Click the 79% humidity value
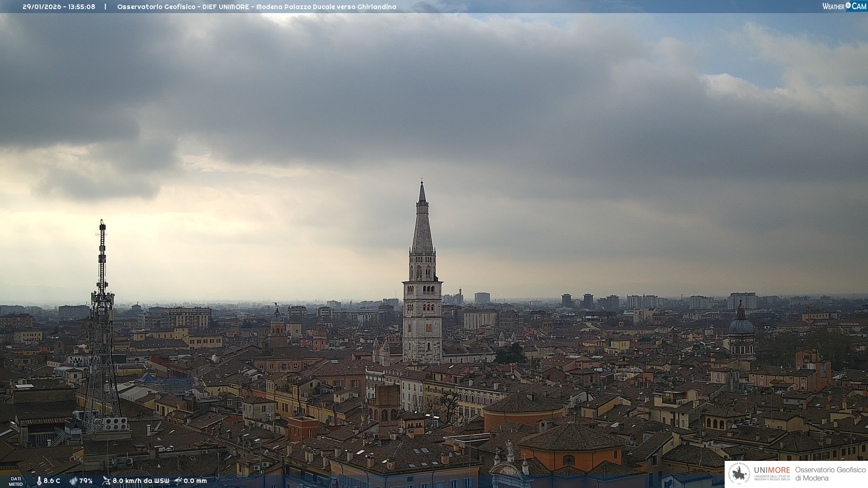Screen dimensions: 868x488 pyautogui.click(x=86, y=481)
